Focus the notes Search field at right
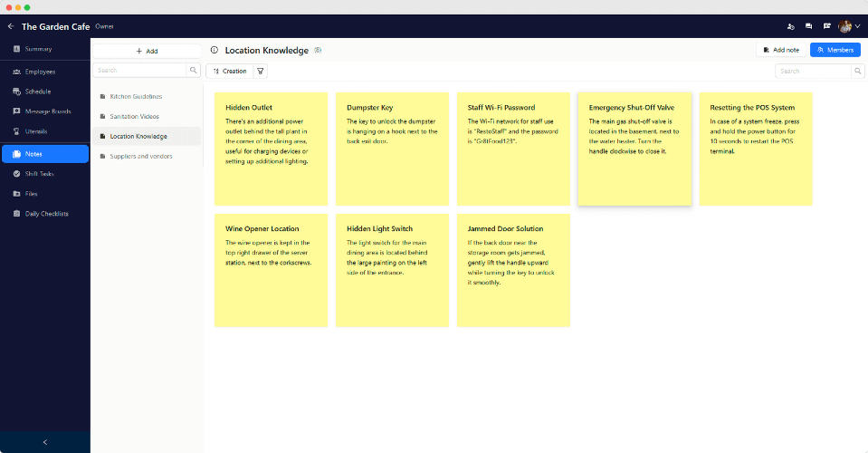868x453 pixels. [813, 71]
